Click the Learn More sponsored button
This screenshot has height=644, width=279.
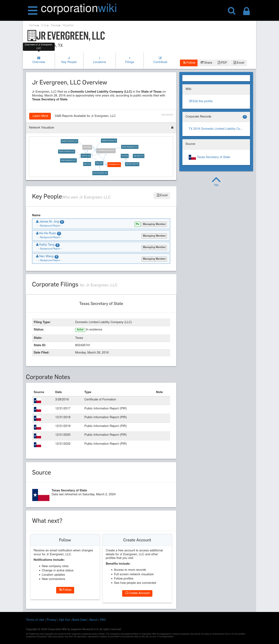coord(40,116)
